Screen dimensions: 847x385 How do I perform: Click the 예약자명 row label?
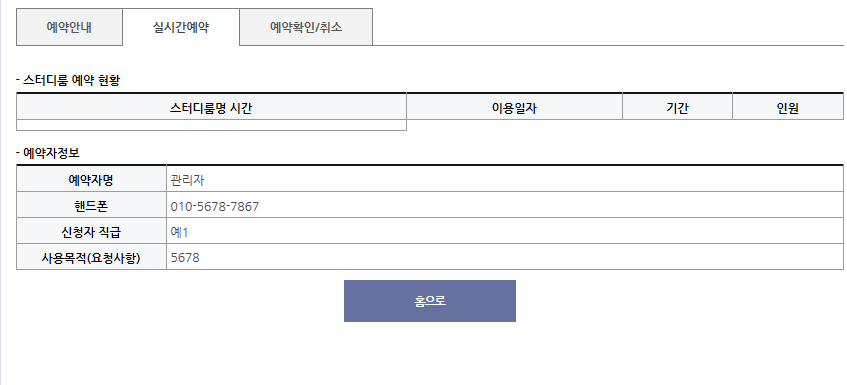click(x=91, y=180)
